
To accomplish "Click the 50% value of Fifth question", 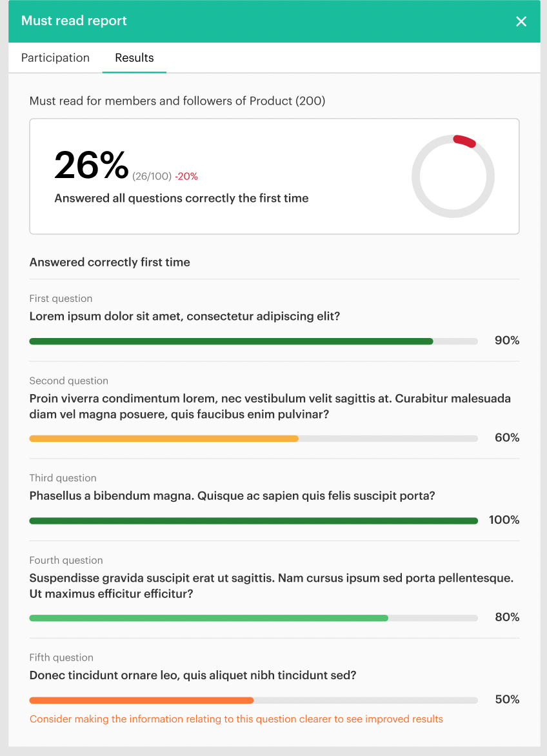I will (x=507, y=700).
